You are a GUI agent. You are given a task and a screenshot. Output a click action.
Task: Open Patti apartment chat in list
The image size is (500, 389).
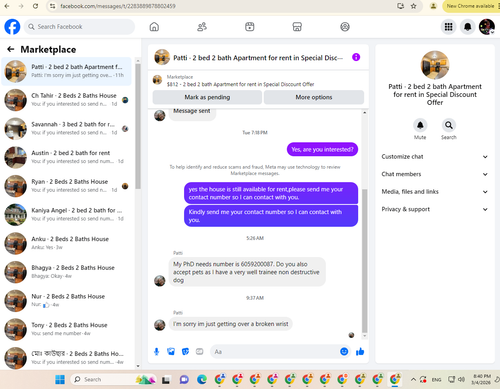[67, 71]
